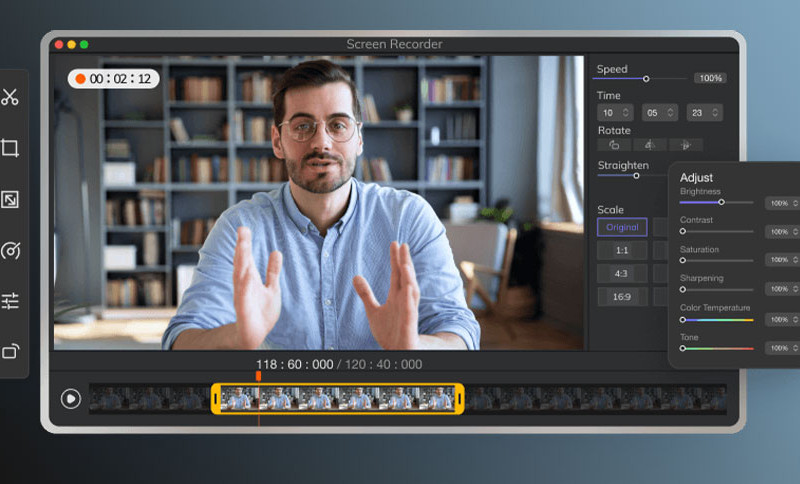Open the speed gauge tool in sidebar
800x484 pixels.
point(10,250)
